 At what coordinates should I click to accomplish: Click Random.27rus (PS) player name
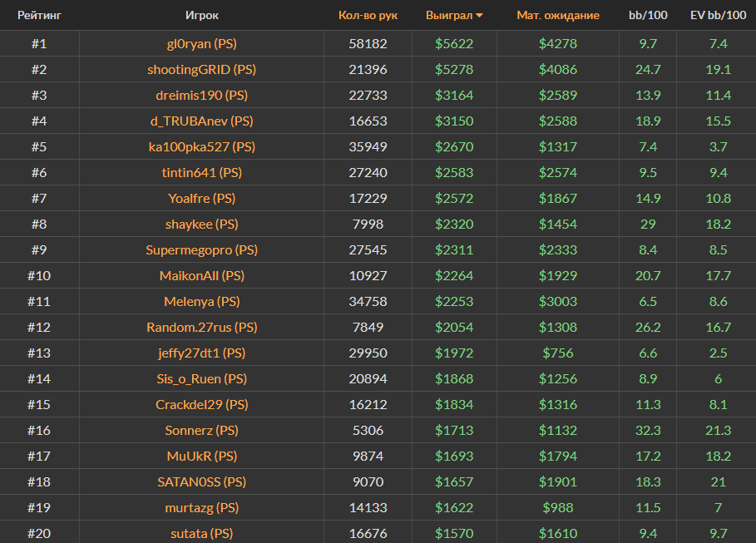[201, 327]
